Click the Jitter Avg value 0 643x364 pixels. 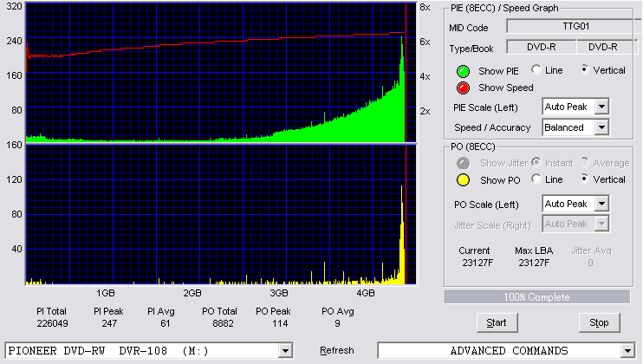click(x=590, y=263)
